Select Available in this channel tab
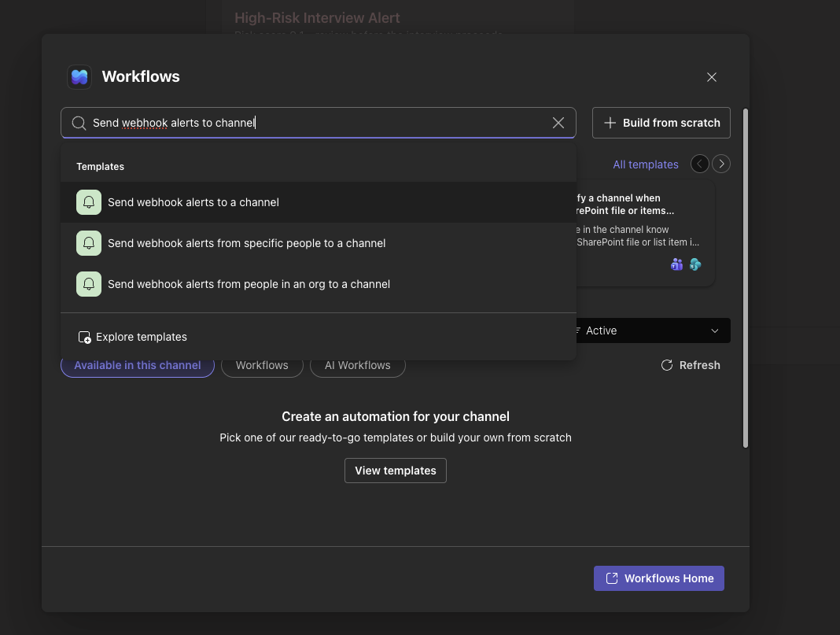 (138, 365)
